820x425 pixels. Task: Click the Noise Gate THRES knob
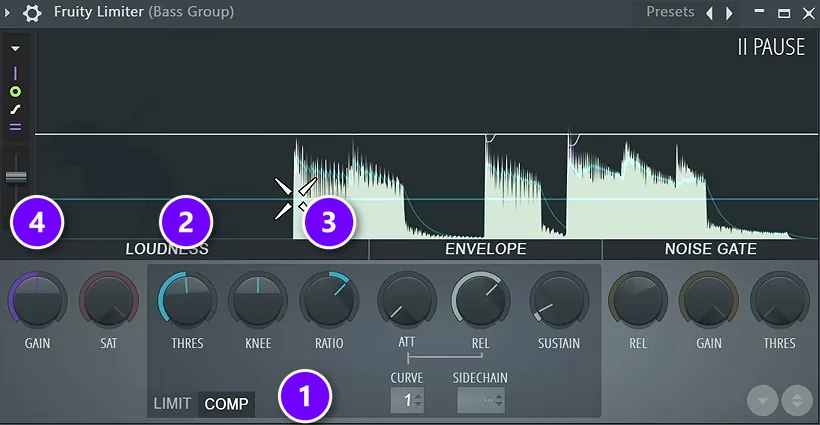[x=780, y=301]
